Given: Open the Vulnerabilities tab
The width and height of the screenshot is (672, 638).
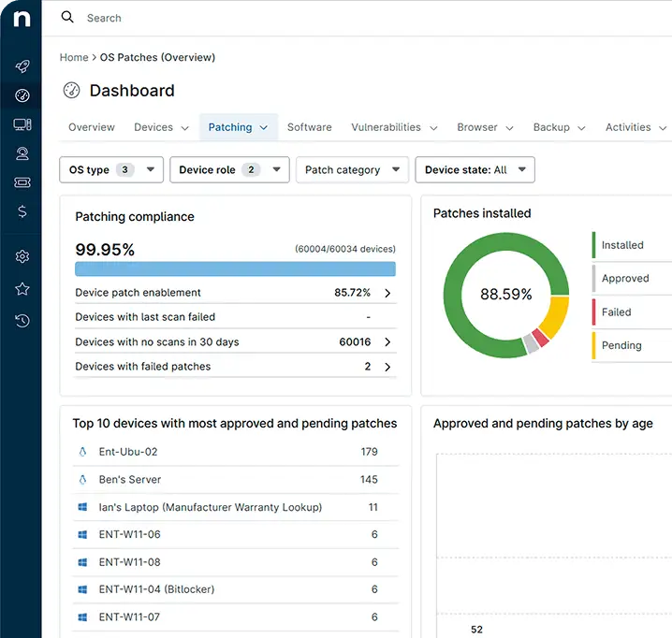Looking at the screenshot, I should click(x=387, y=127).
